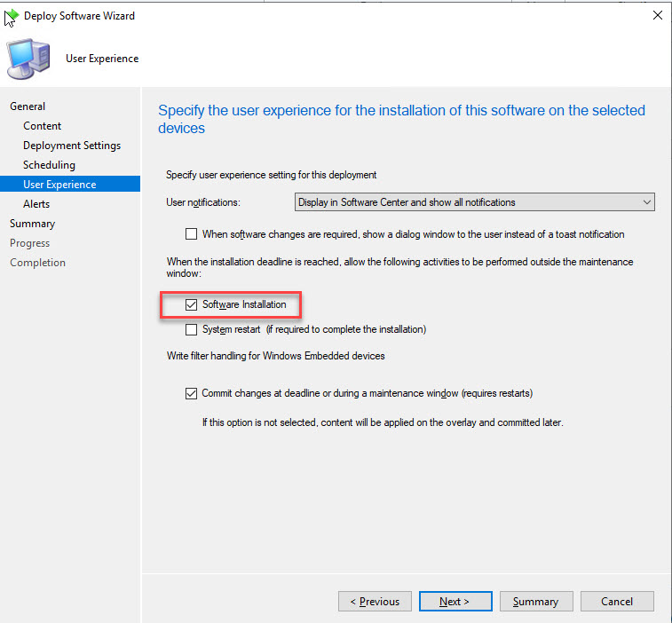Switch to the Scheduling step
Screen dimensions: 672x623
click(49, 165)
